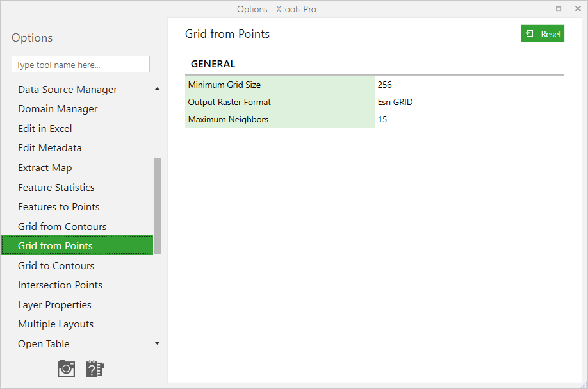Open Edit Metadata options
Screen dimensions: 588x389
tap(50, 148)
